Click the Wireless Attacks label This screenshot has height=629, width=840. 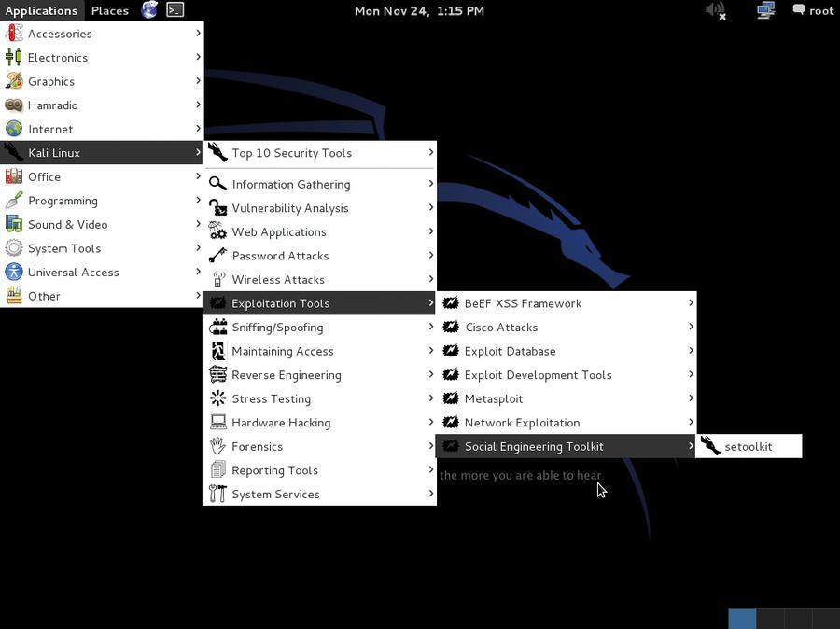pyautogui.click(x=278, y=280)
